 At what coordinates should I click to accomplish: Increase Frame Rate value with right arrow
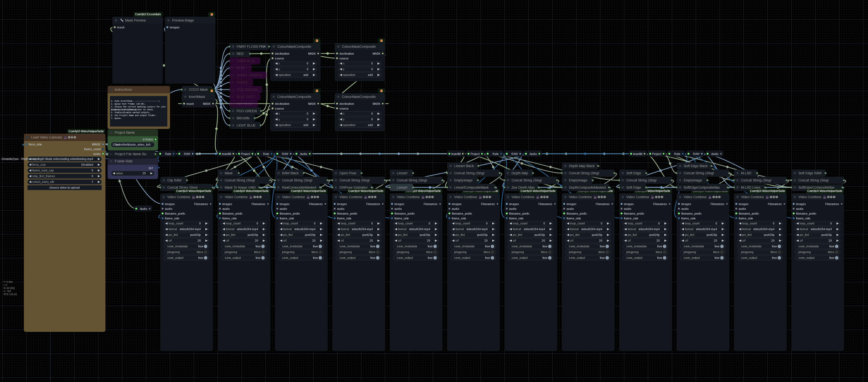point(151,173)
